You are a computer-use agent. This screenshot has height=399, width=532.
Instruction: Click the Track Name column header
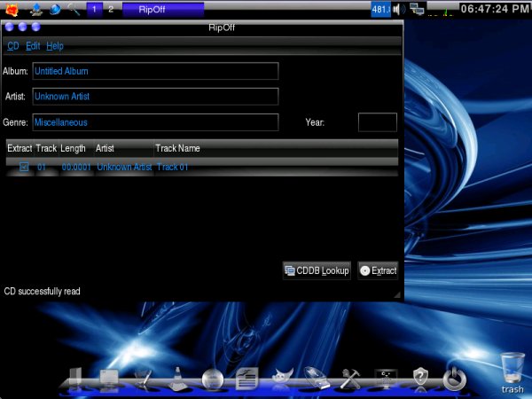click(x=178, y=148)
